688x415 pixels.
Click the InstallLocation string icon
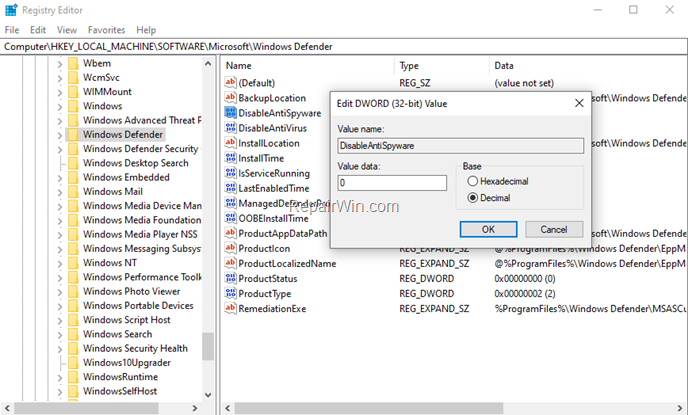230,143
